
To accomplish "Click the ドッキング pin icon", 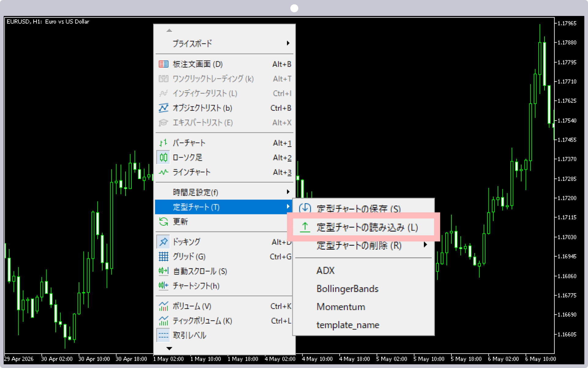I will [163, 242].
